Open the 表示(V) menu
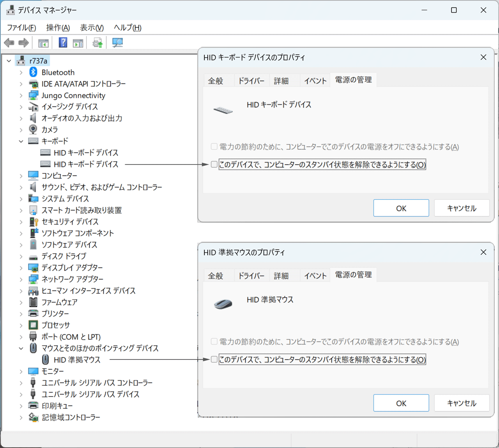 [x=92, y=28]
